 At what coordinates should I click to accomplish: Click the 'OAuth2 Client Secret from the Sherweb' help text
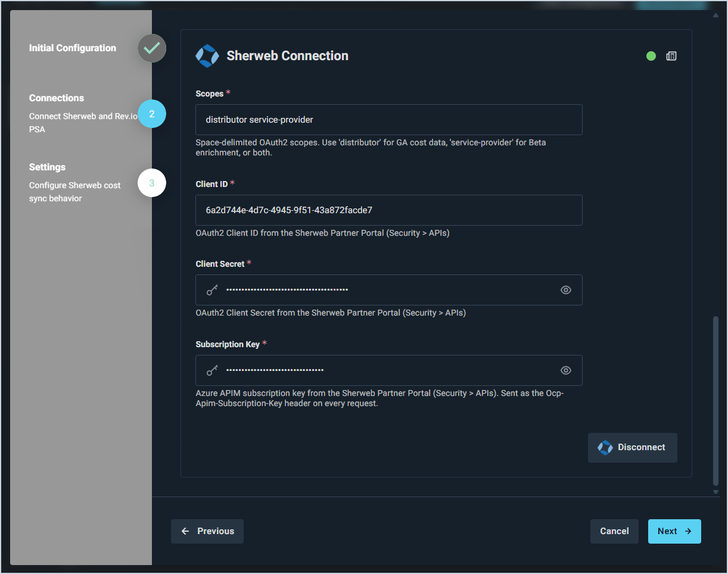click(x=331, y=313)
